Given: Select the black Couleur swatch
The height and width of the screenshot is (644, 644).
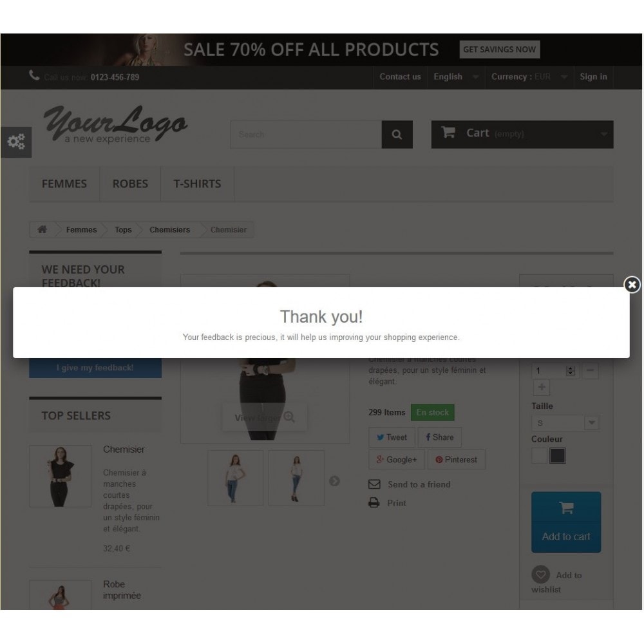Looking at the screenshot, I should click(x=557, y=455).
